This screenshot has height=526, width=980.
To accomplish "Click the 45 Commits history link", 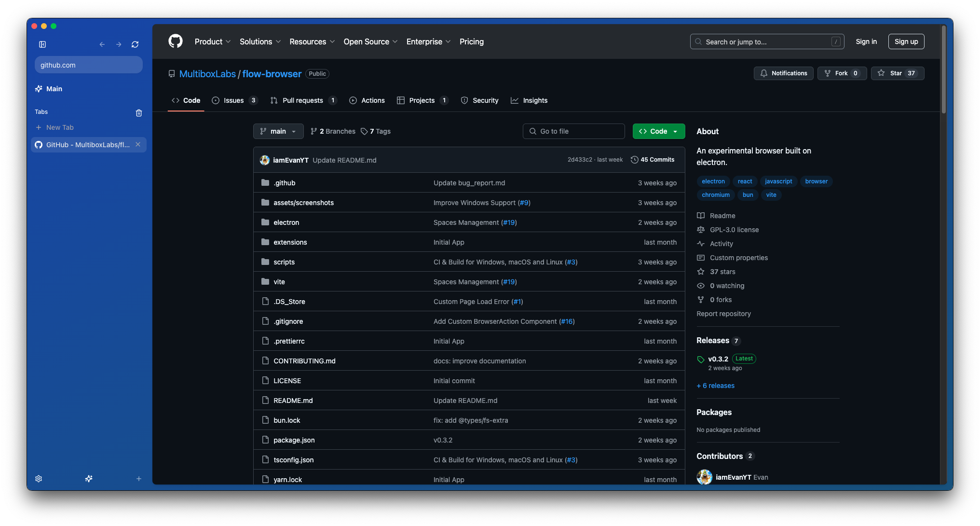I will tap(653, 160).
